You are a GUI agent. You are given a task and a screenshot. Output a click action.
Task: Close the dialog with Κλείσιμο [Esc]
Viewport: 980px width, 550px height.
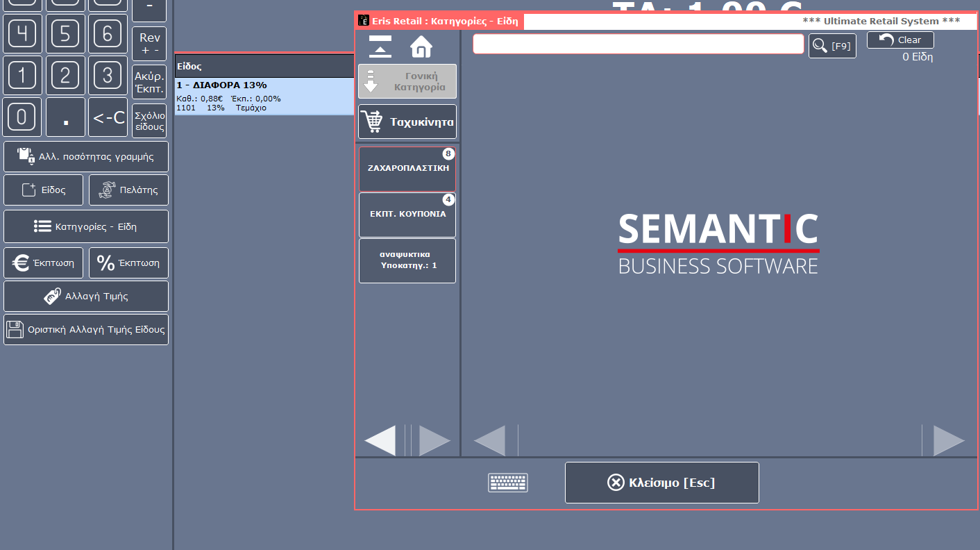pyautogui.click(x=661, y=483)
